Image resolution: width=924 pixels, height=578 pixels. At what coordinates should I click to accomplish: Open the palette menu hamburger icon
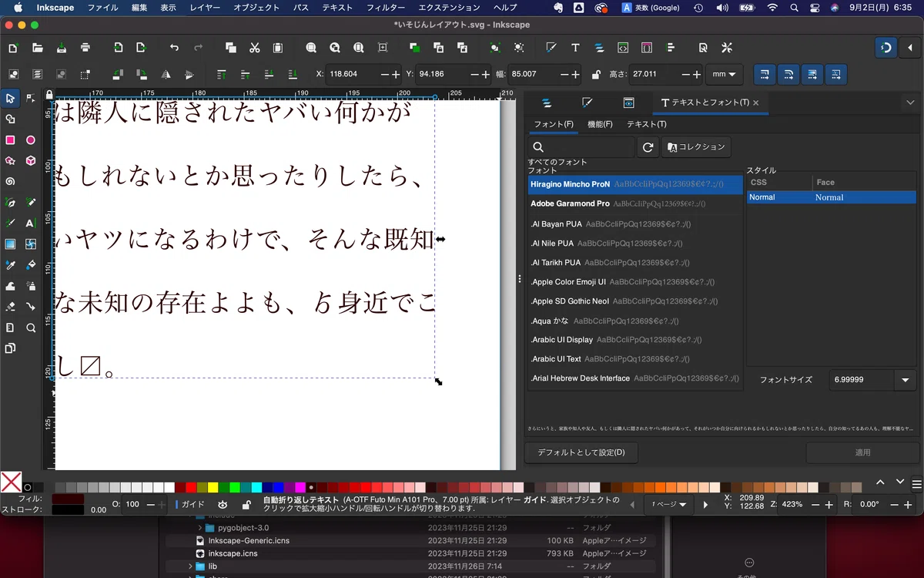pos(916,483)
